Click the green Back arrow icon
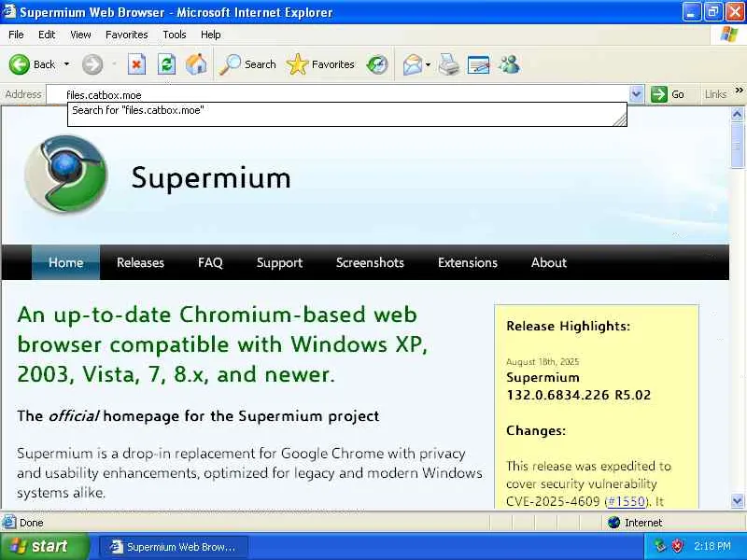This screenshot has height=560, width=747. (19, 64)
